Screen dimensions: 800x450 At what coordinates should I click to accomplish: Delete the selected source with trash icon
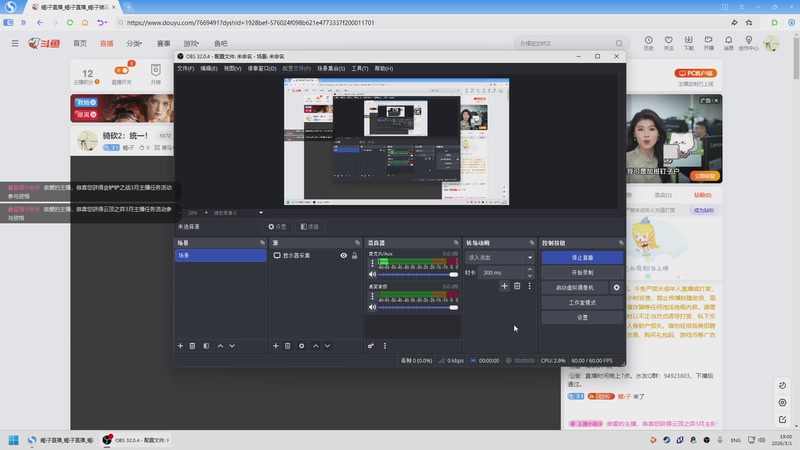click(x=288, y=346)
